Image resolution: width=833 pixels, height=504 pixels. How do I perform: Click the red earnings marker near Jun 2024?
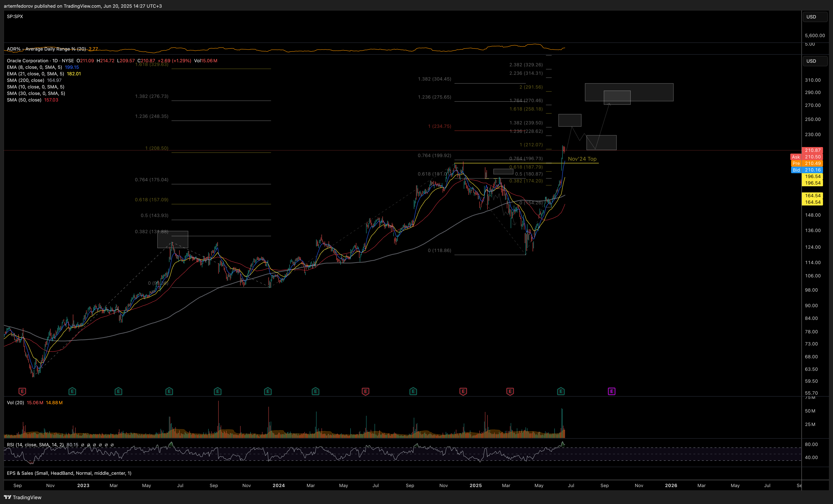[x=366, y=391]
